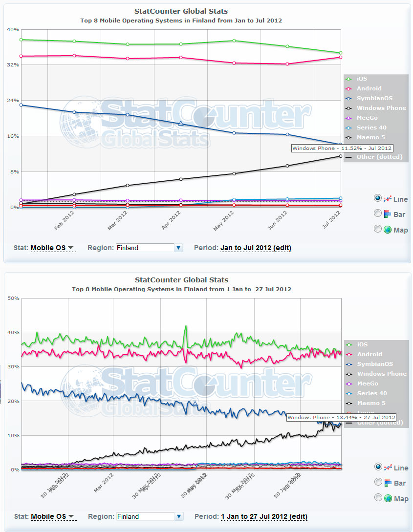This screenshot has width=413, height=532.
Task: Click MeeGo legend entry in bottom chart
Action: (363, 383)
